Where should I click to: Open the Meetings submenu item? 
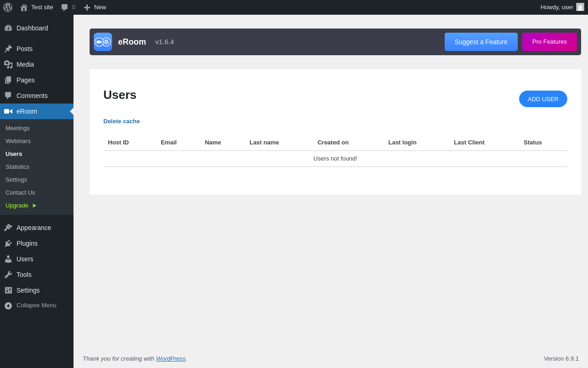tap(17, 128)
